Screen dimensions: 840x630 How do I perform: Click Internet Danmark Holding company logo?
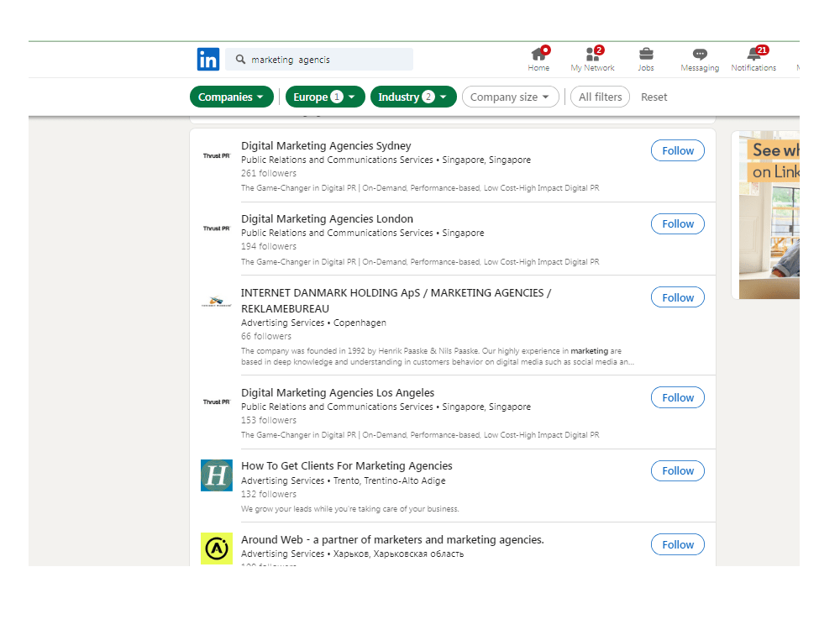pos(217,302)
